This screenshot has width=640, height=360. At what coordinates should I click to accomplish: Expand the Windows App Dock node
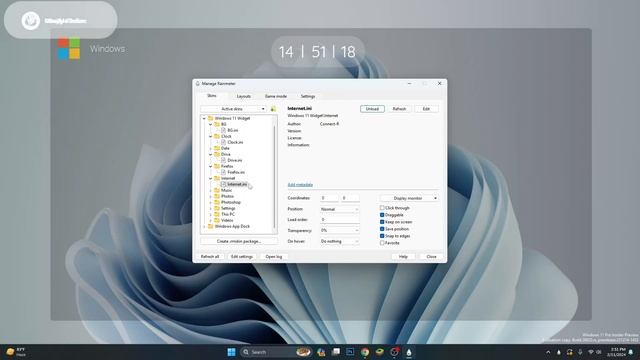pyautogui.click(x=204, y=226)
